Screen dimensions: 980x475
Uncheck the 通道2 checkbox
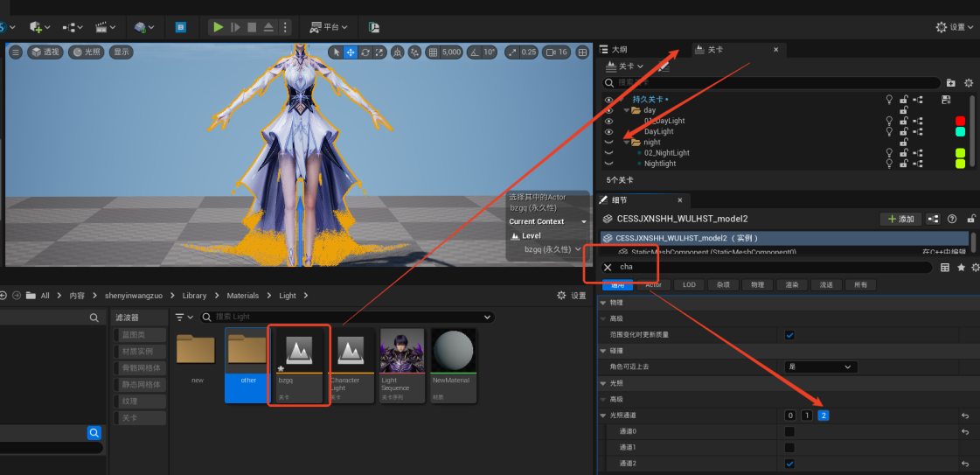pos(789,464)
